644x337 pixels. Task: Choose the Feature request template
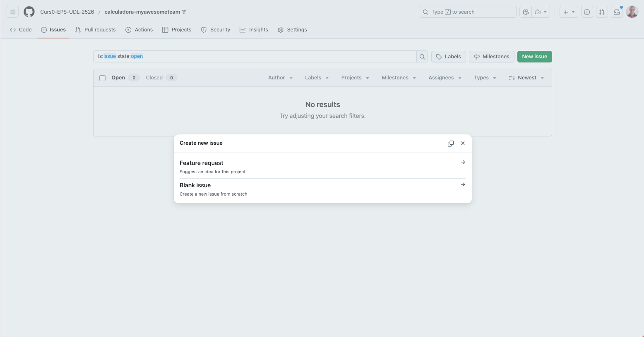pos(322,167)
